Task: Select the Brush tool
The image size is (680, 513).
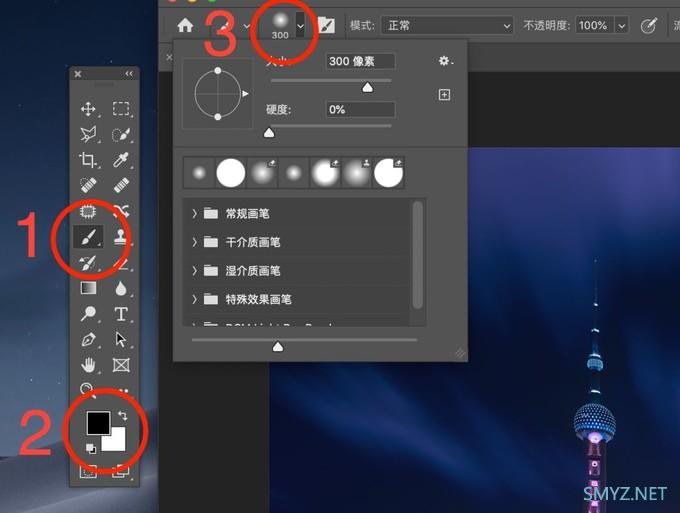Action: pyautogui.click(x=88, y=237)
